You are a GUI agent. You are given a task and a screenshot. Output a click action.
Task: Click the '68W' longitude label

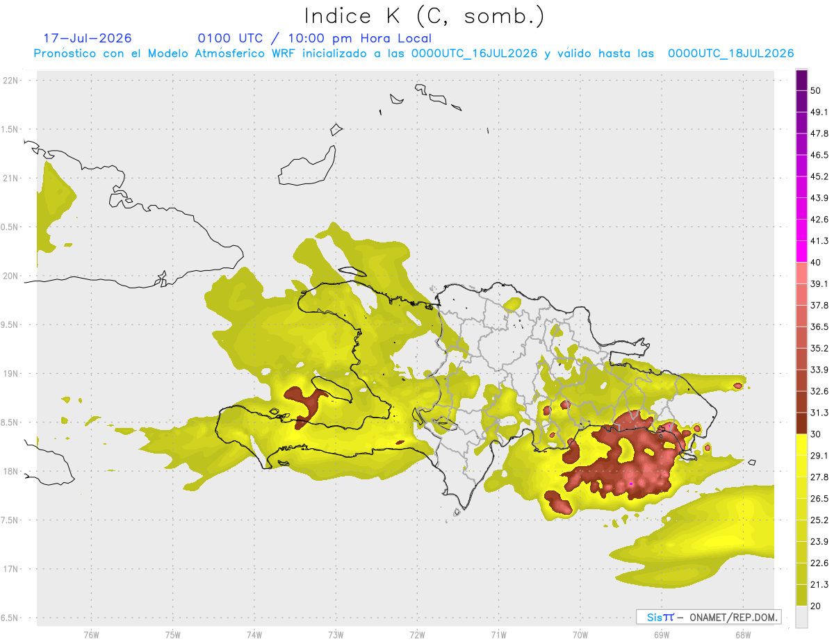[x=743, y=634]
